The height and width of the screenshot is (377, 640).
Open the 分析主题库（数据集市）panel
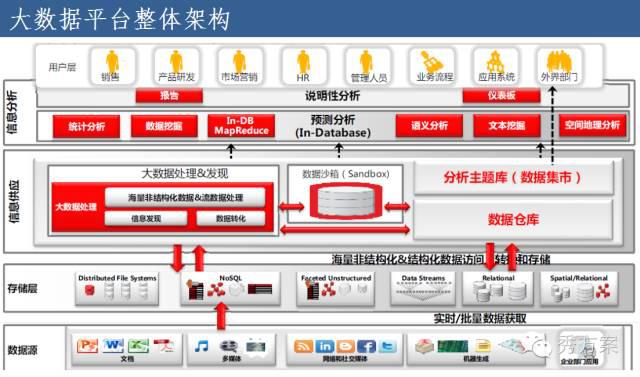(x=513, y=177)
